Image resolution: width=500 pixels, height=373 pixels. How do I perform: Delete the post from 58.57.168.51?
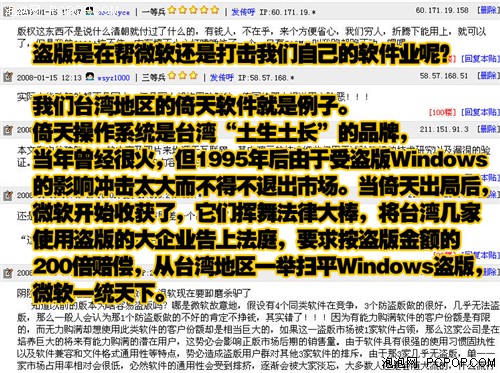pyautogui.click(x=488, y=76)
